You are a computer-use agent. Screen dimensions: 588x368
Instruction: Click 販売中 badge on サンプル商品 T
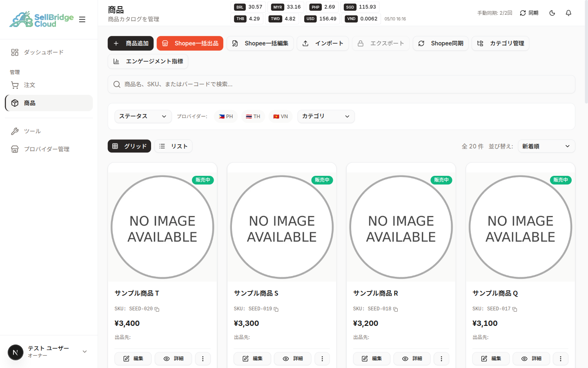(203, 180)
